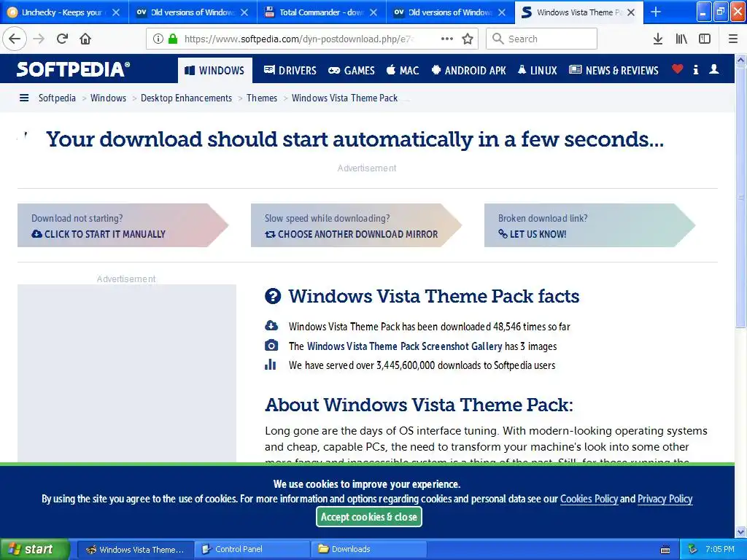Toggle the sidebar view icon
The width and height of the screenshot is (747, 560).
[x=705, y=39]
